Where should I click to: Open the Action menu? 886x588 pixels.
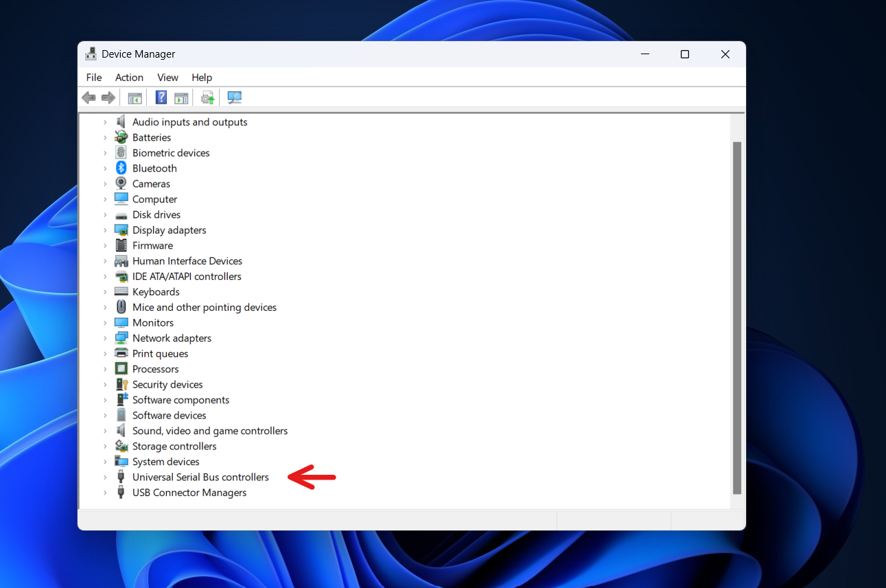click(129, 77)
